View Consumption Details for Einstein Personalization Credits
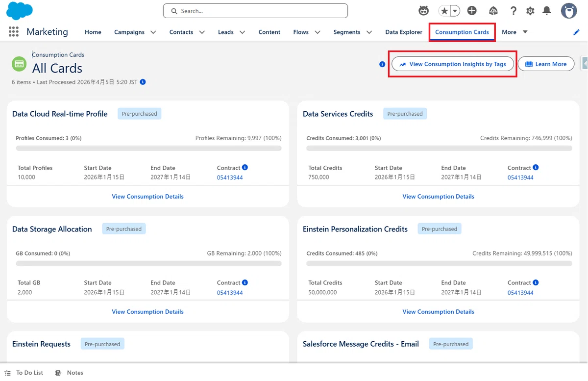 (x=438, y=312)
